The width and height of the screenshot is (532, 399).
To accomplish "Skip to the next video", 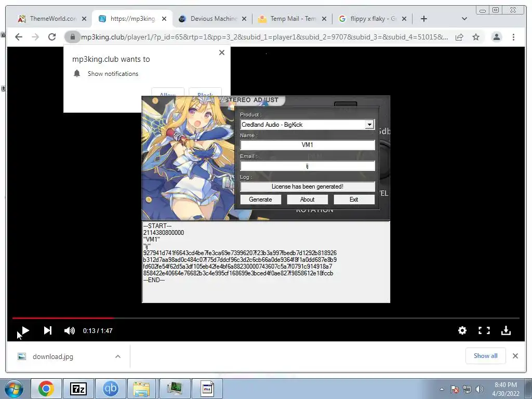I will coord(47,330).
